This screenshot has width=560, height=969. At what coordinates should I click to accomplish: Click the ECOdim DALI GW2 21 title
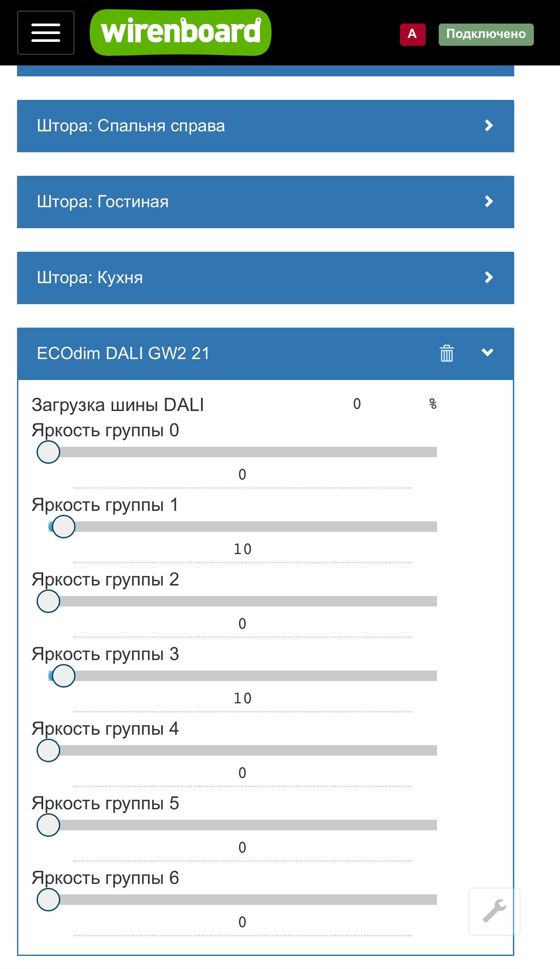(123, 353)
